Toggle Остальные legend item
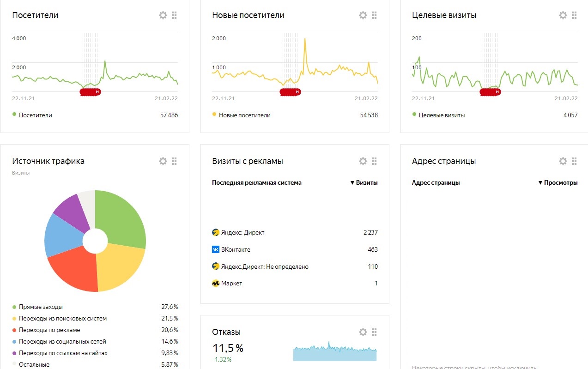The height and width of the screenshot is (369, 588). (x=31, y=364)
